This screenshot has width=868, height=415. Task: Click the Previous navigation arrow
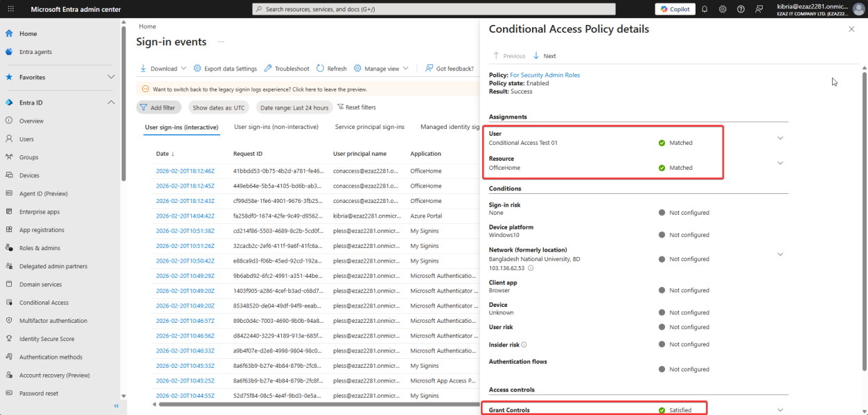click(509, 55)
